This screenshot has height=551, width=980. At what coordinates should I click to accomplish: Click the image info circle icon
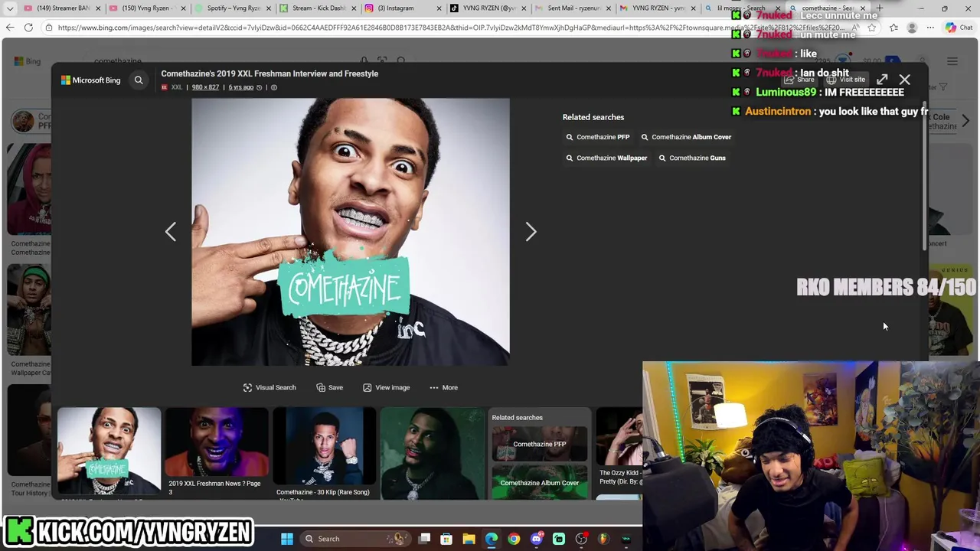274,87
